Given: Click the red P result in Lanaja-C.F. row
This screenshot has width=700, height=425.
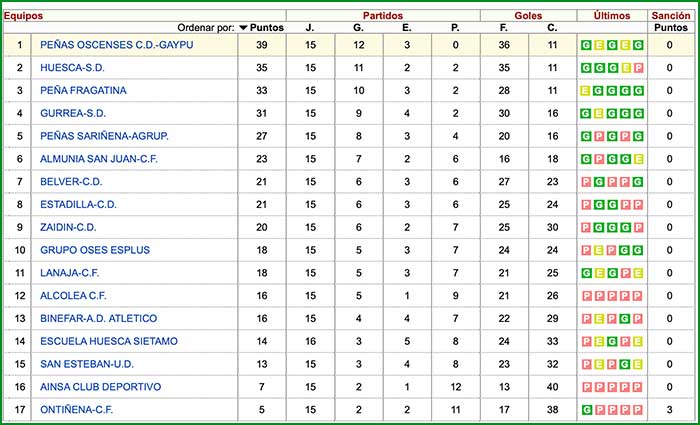Looking at the screenshot, I should tap(625, 273).
